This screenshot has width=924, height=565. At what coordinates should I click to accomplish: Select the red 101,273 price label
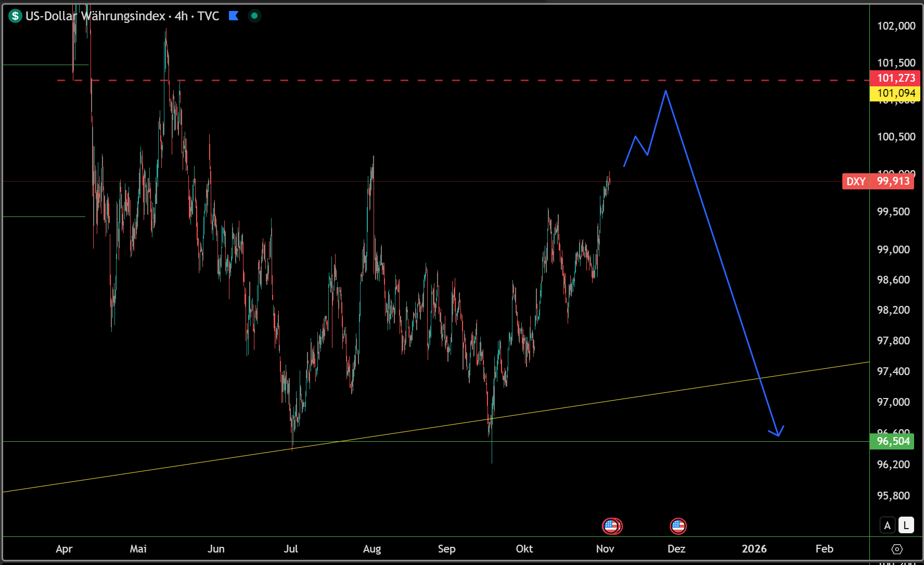click(x=895, y=78)
